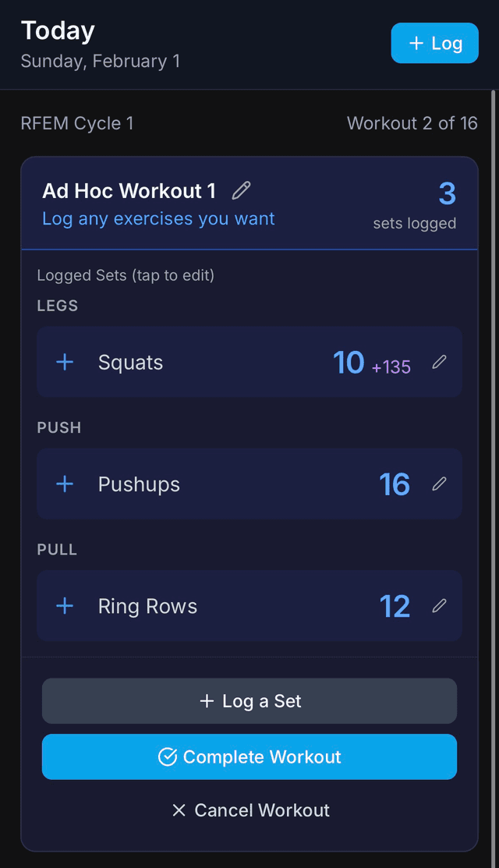This screenshot has width=499, height=868.
Task: Click the Workout 2 of 16 label
Action: click(412, 122)
